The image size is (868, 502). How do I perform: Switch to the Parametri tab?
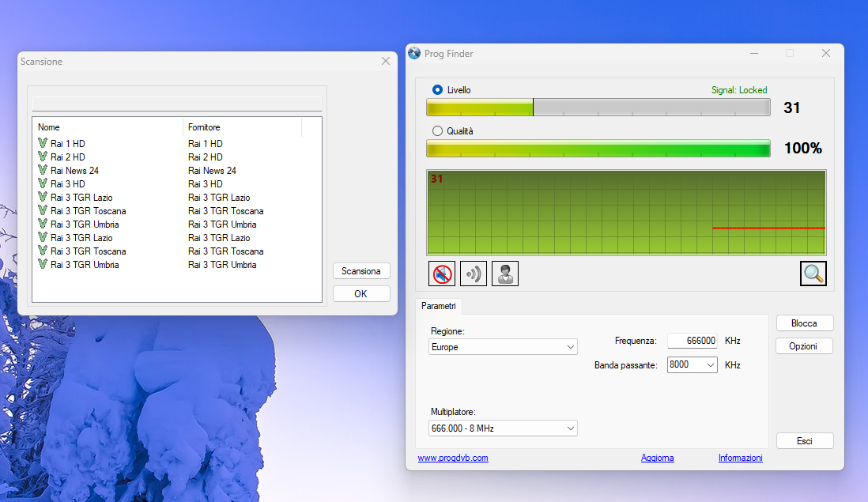click(439, 306)
